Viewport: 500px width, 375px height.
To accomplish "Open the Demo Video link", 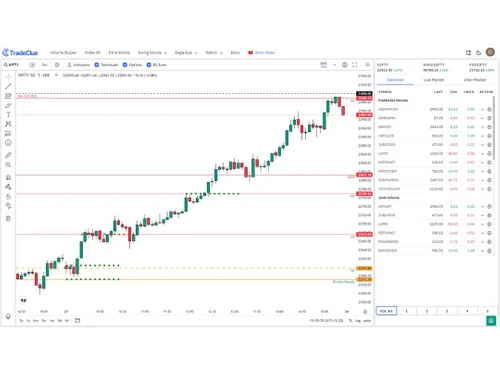I will coord(261,53).
